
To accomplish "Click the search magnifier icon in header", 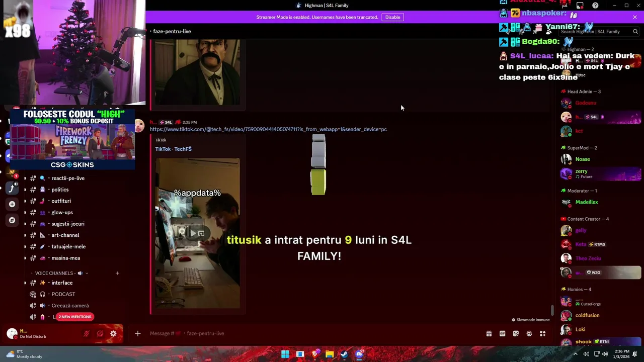I will [635, 32].
